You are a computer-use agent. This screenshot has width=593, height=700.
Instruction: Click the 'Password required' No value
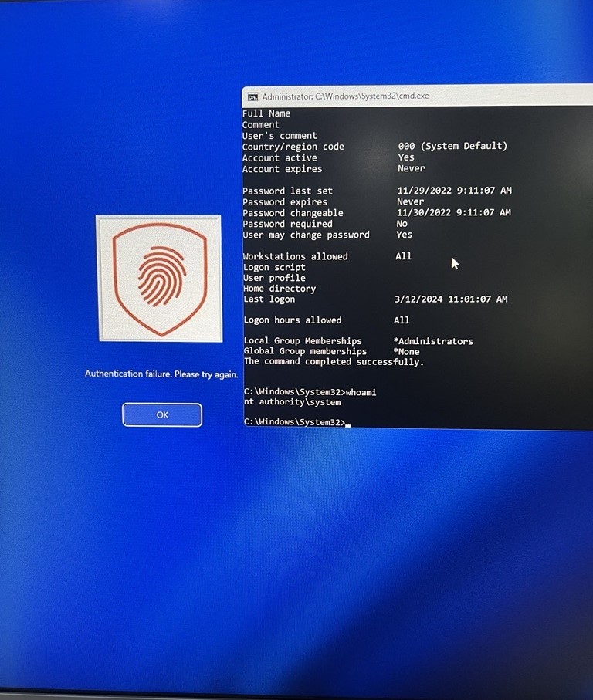click(402, 224)
